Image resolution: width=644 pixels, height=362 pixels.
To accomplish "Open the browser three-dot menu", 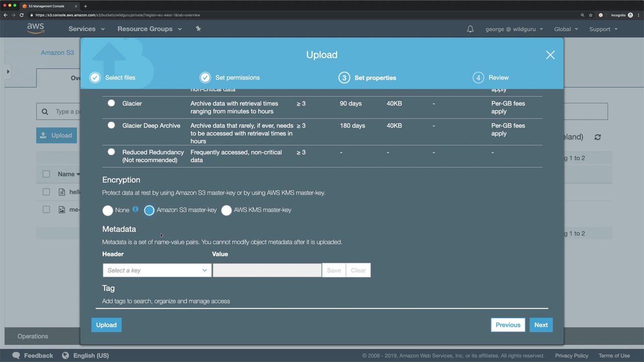I will (x=639, y=15).
